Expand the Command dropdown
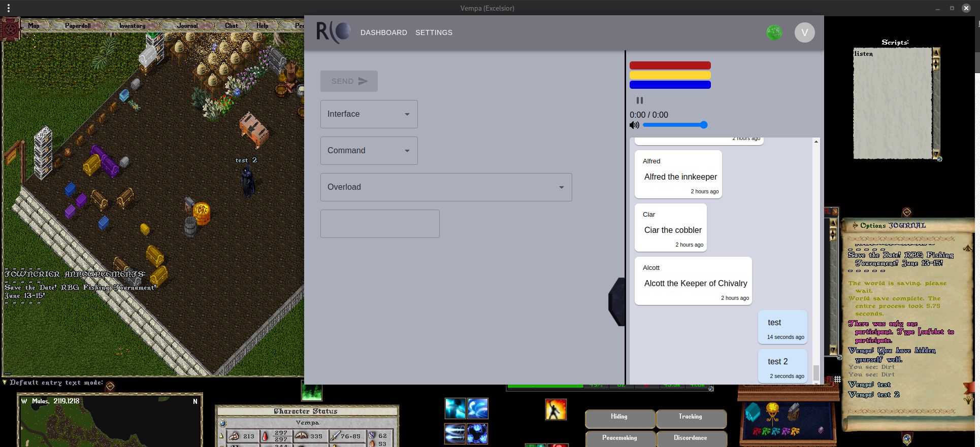 (x=369, y=151)
